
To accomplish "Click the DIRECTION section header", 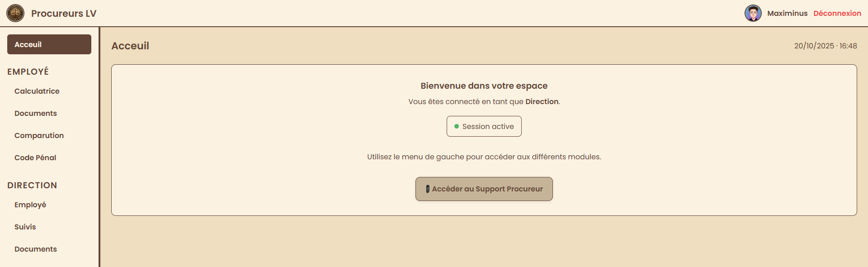I will [x=32, y=185].
